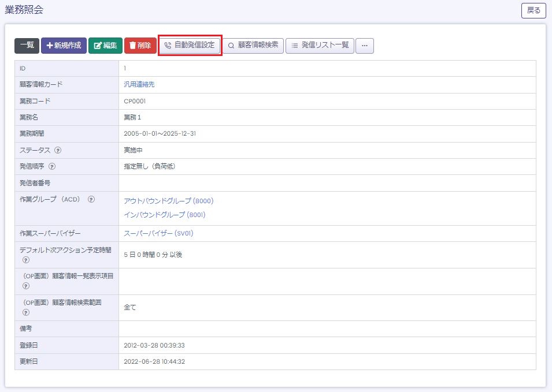Screen dimensions: 552x392
Task: Open スーパーバイザー (SV01) link
Action: click(x=158, y=234)
